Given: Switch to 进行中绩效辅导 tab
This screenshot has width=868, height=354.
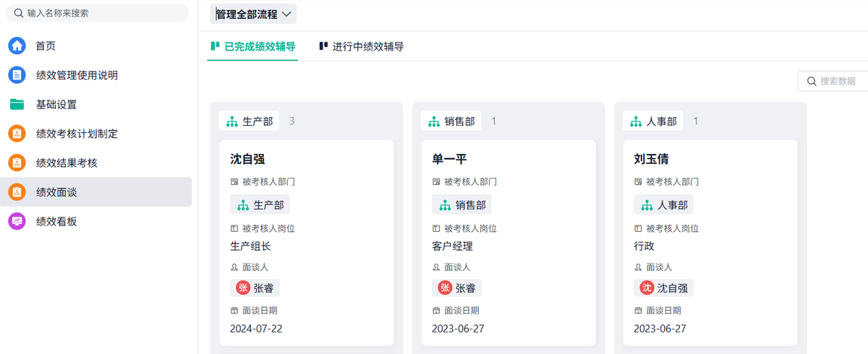Looking at the screenshot, I should (361, 46).
